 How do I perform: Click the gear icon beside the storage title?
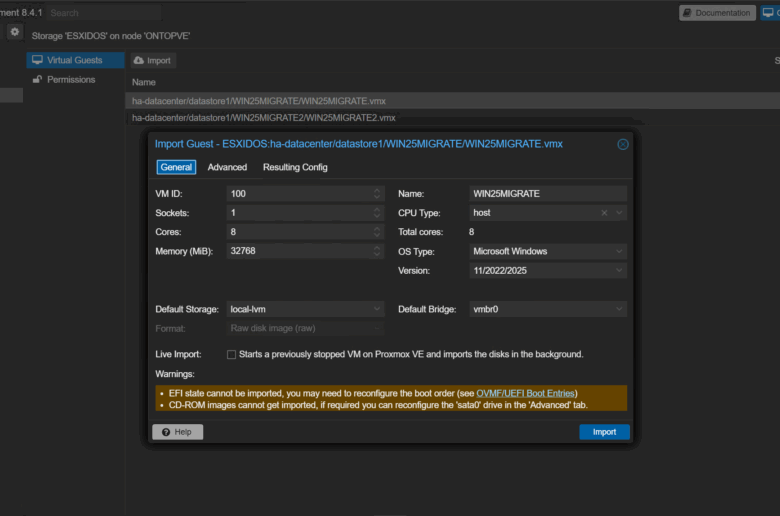tap(15, 32)
